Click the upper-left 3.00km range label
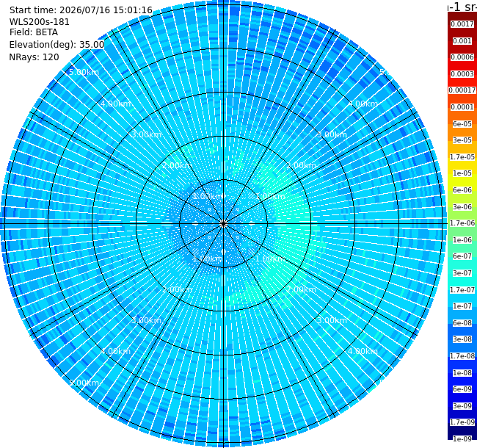 coord(146,134)
